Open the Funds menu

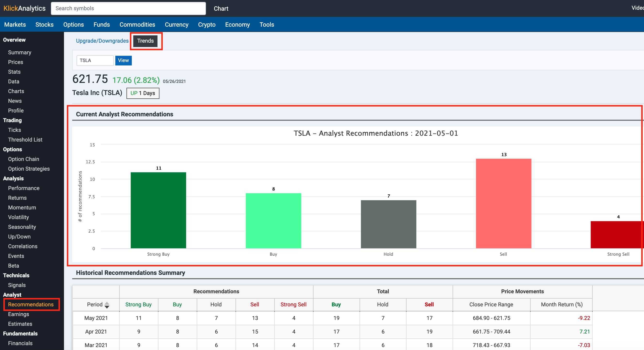click(102, 24)
